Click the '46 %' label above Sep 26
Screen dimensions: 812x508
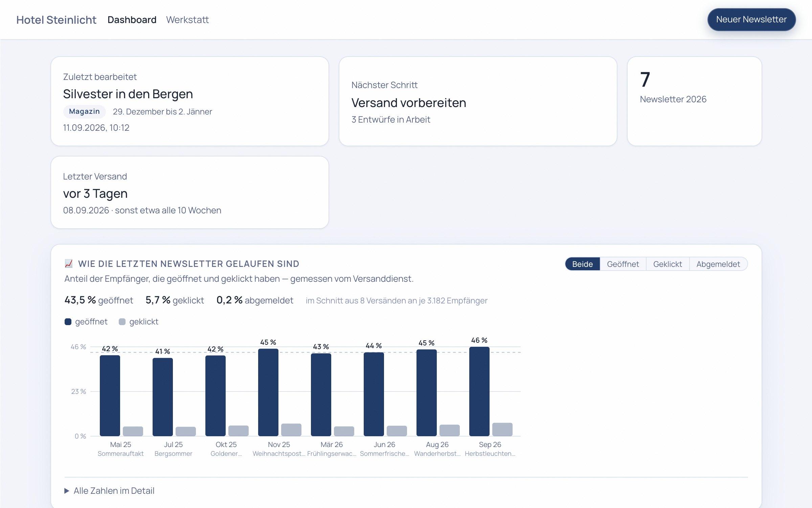[x=479, y=340]
